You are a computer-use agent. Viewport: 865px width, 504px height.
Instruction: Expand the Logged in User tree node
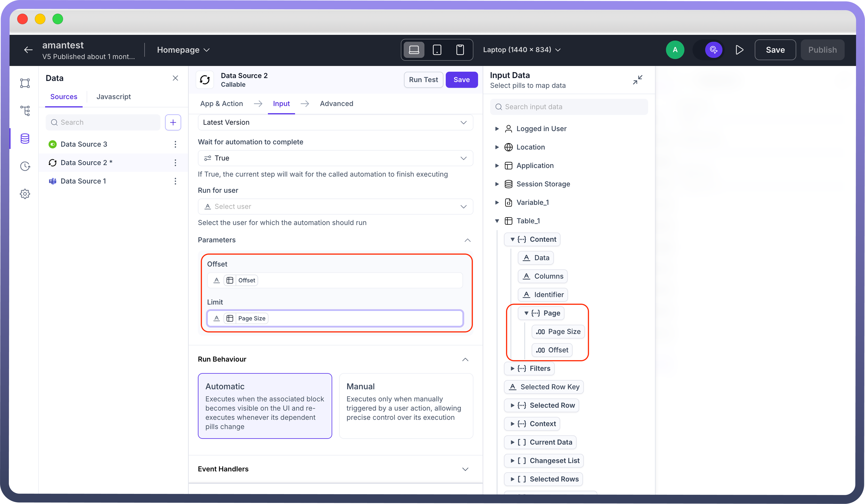click(497, 129)
